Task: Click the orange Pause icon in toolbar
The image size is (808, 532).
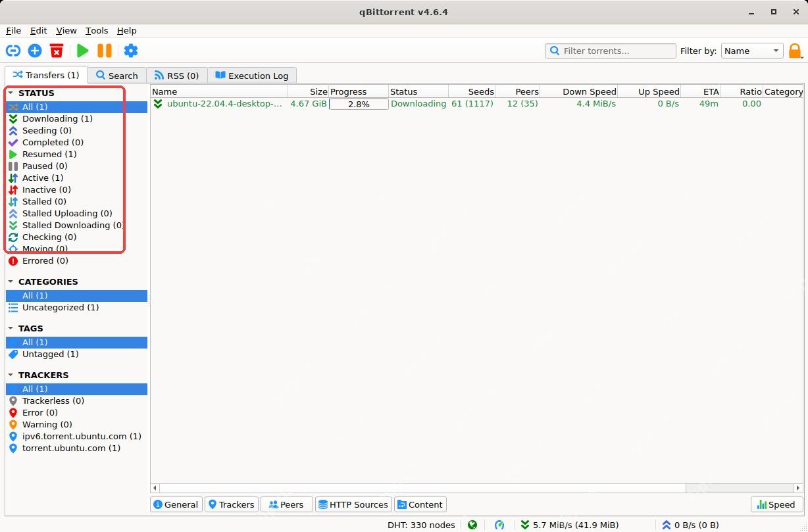Action: point(105,51)
